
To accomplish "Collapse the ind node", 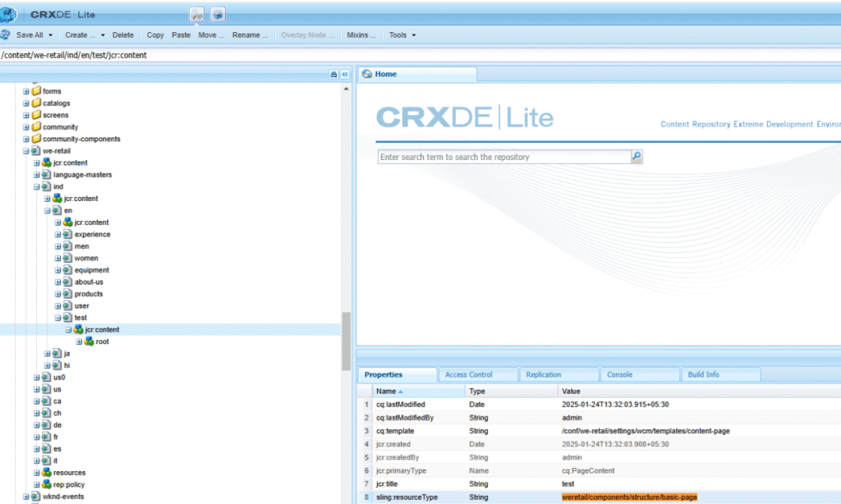I will [36, 187].
